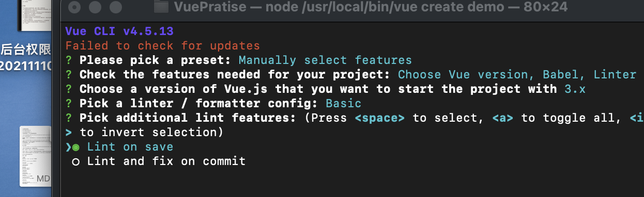Click the Basic linter config answer
The width and height of the screenshot is (644, 197).
coord(343,104)
